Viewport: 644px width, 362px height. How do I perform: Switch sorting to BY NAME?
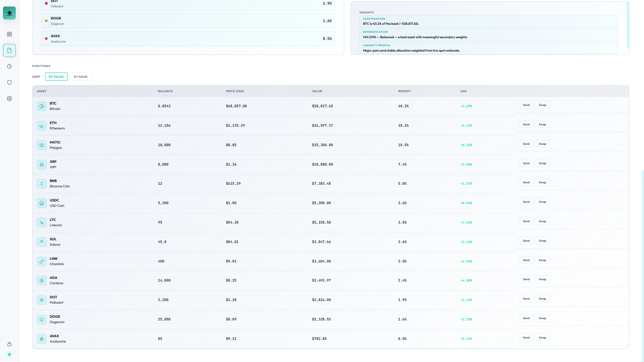[80, 76]
